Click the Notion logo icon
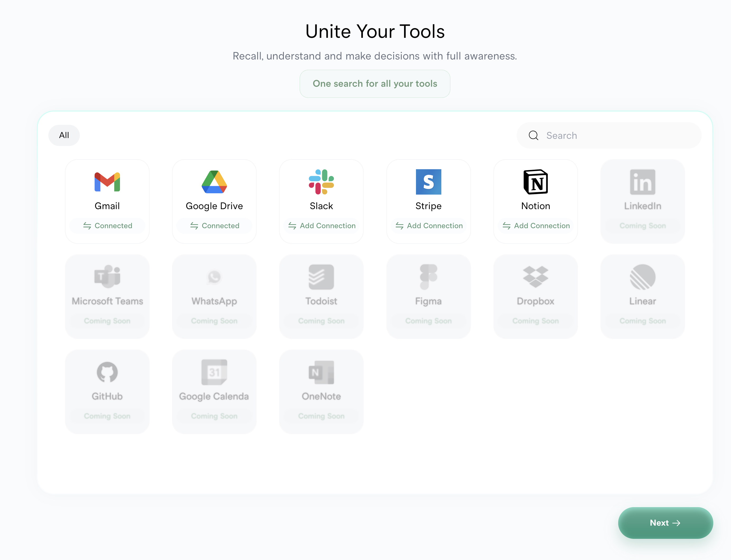Image resolution: width=731 pixels, height=560 pixels. (535, 182)
